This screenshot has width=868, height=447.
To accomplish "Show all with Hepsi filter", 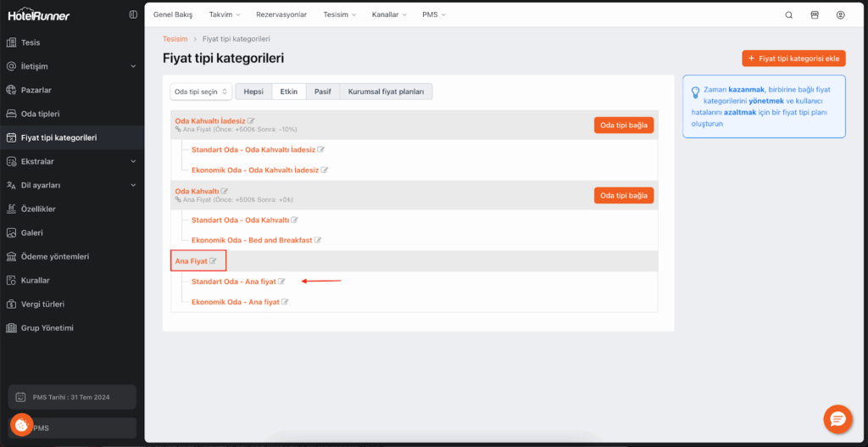I will [x=253, y=92].
